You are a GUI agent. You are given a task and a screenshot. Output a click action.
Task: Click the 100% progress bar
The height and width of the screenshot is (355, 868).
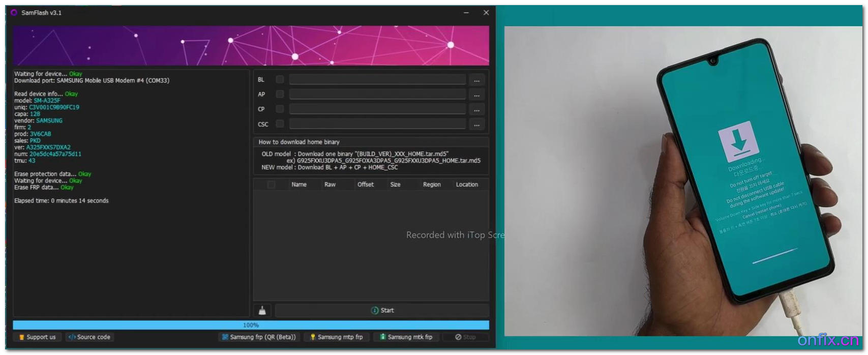pyautogui.click(x=251, y=325)
